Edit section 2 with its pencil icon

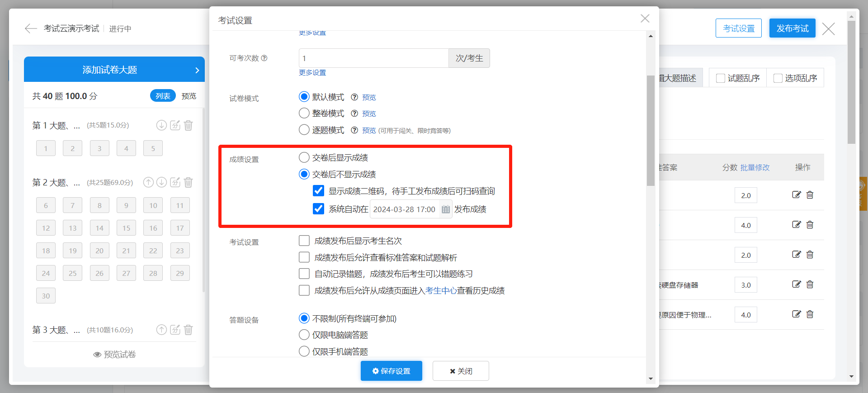pyautogui.click(x=175, y=182)
